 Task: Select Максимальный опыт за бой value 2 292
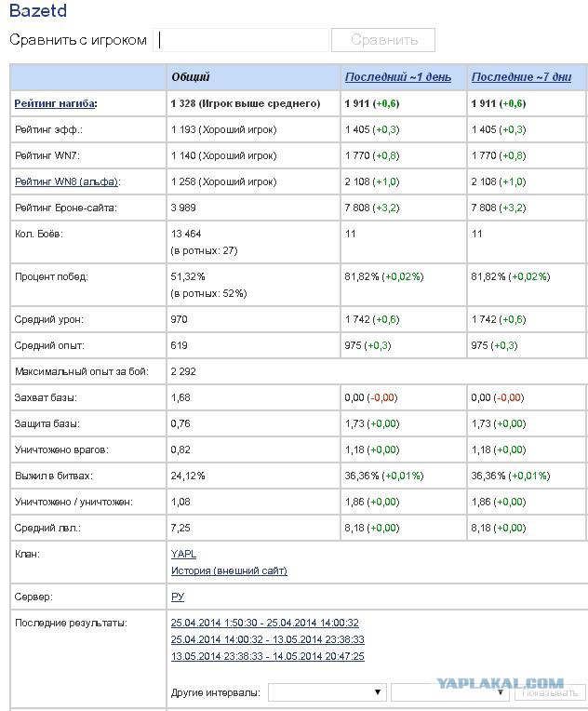pos(183,371)
